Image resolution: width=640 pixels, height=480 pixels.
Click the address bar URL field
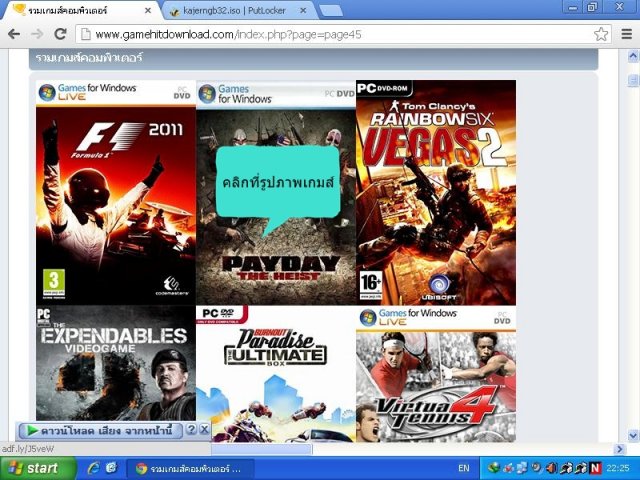tap(343, 34)
